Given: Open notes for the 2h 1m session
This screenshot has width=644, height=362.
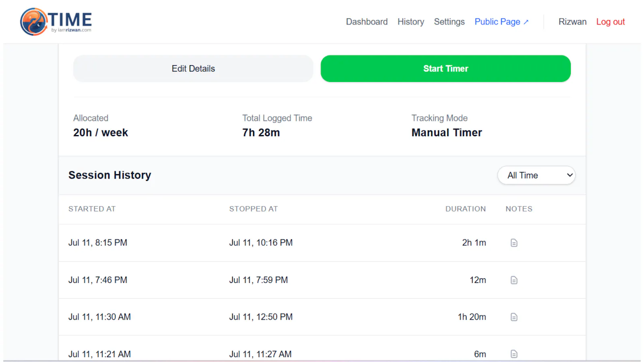Looking at the screenshot, I should tap(514, 243).
